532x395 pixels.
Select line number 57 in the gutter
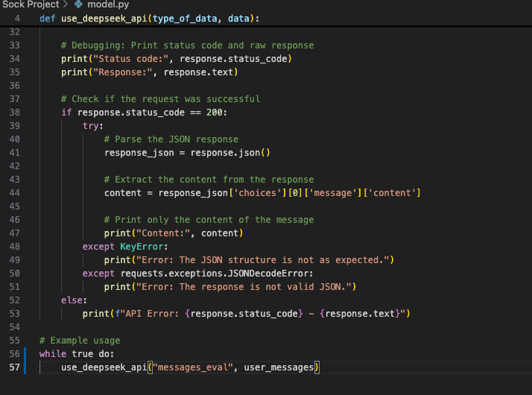click(x=15, y=367)
